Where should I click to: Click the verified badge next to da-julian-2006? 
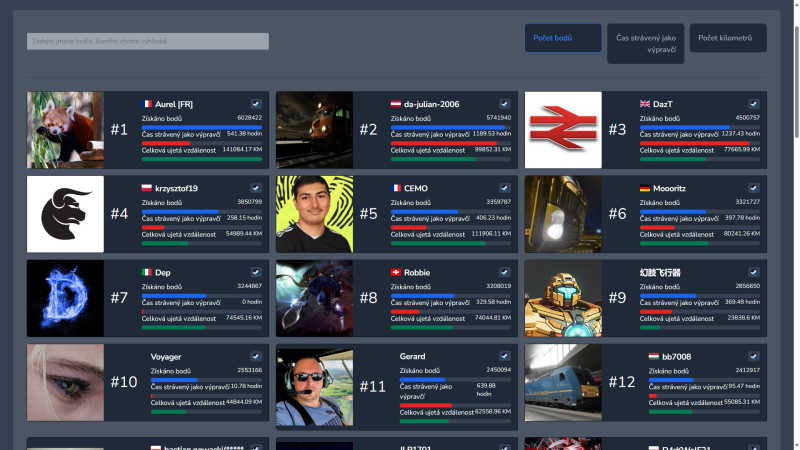(x=505, y=104)
